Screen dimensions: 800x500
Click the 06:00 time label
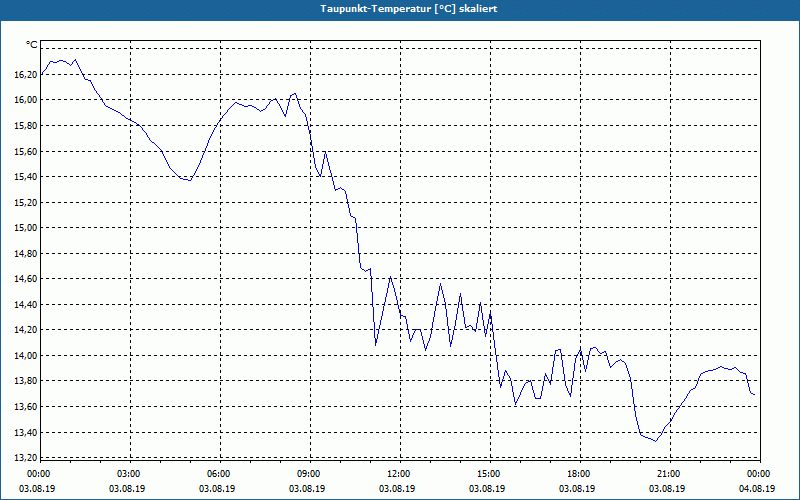pyautogui.click(x=217, y=474)
